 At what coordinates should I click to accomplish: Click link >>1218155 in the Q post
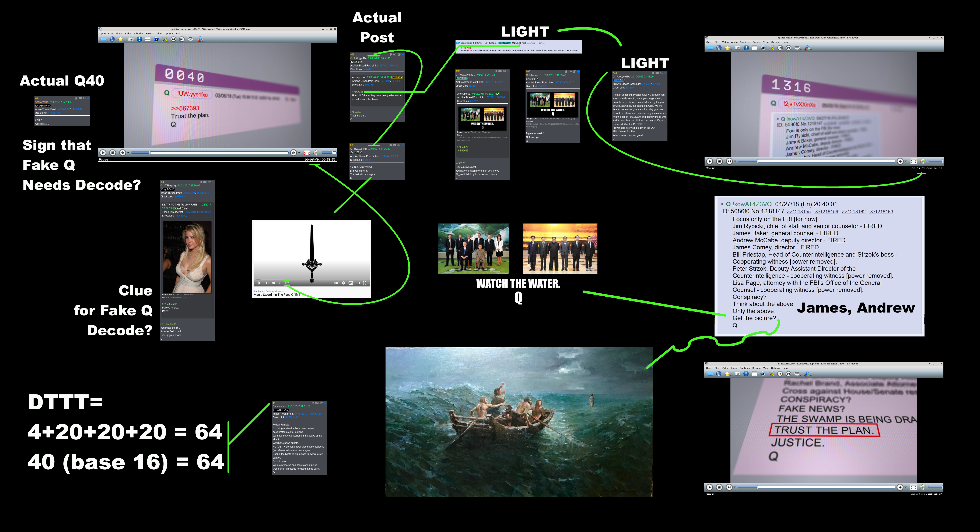pos(799,212)
